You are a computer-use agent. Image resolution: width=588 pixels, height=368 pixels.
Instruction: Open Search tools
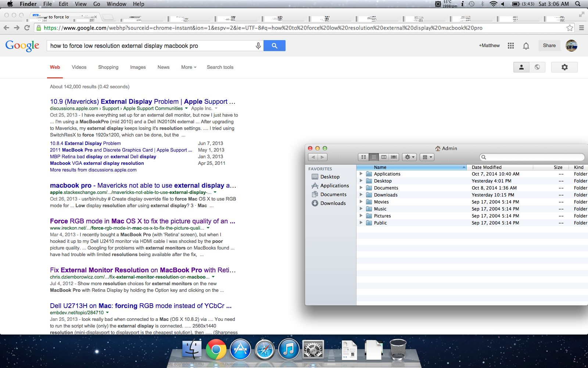[220, 67]
